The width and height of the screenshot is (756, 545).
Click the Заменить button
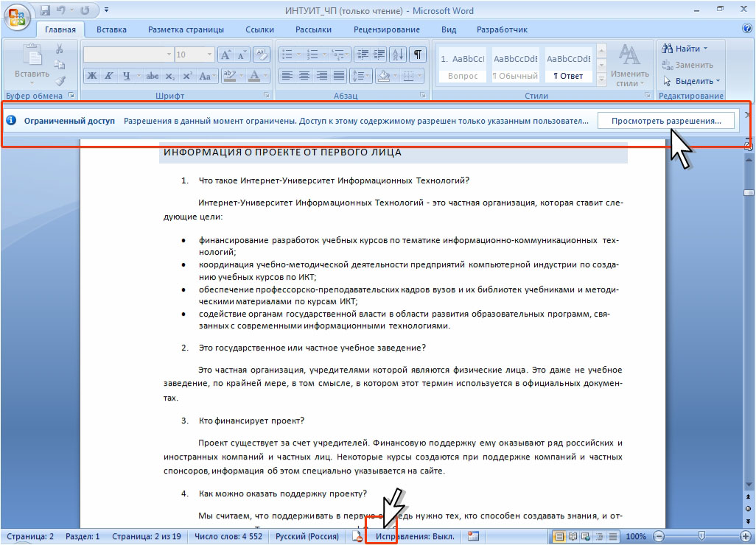[687, 65]
